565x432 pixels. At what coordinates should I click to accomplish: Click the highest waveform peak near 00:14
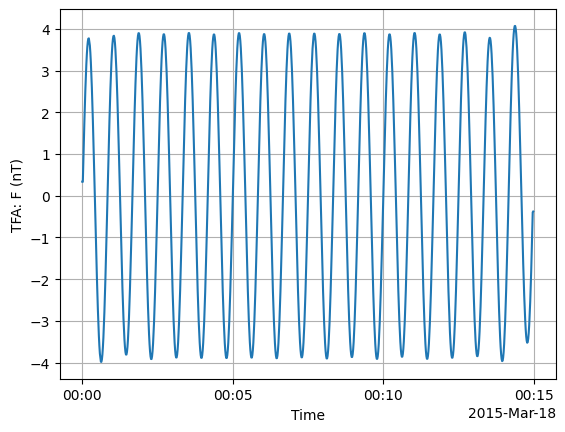[x=515, y=26]
